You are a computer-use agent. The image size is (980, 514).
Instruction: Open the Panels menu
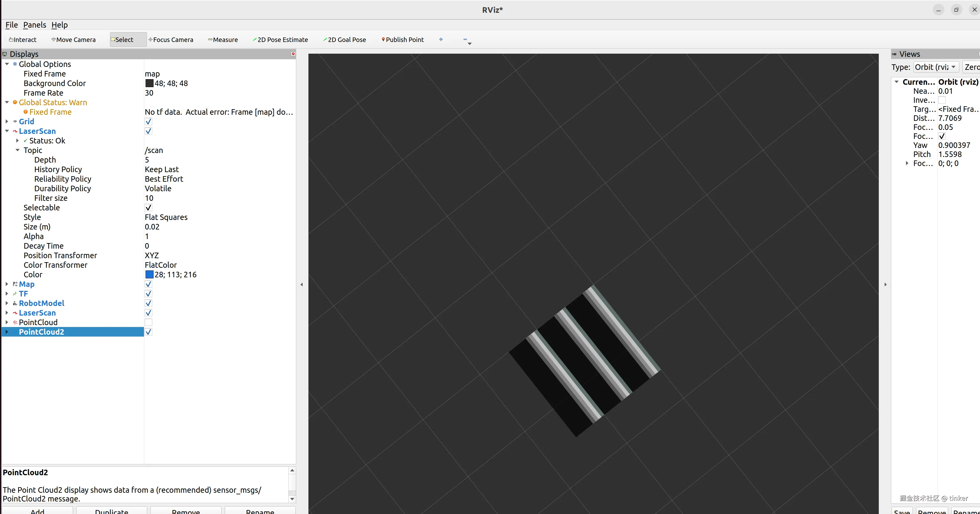click(x=34, y=25)
